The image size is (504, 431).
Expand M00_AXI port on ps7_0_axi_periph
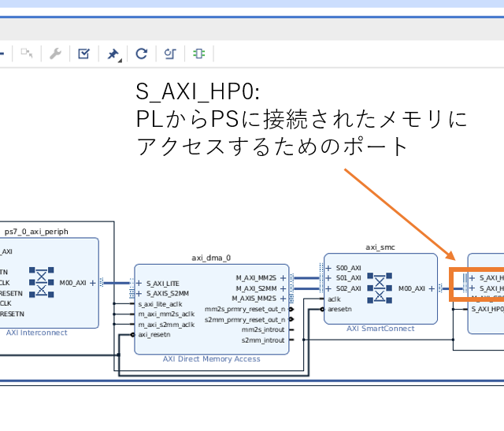(x=92, y=282)
